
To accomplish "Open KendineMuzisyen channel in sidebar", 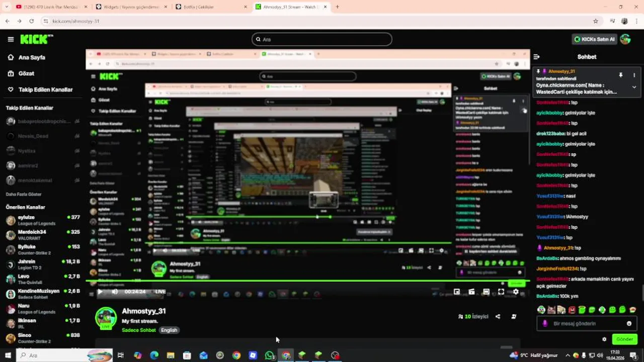I will pos(43,294).
